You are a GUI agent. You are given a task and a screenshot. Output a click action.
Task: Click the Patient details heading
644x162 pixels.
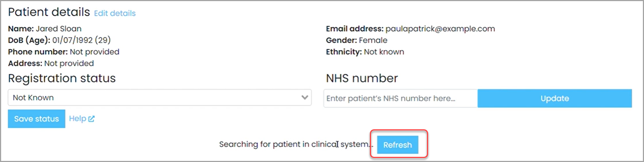(x=49, y=12)
